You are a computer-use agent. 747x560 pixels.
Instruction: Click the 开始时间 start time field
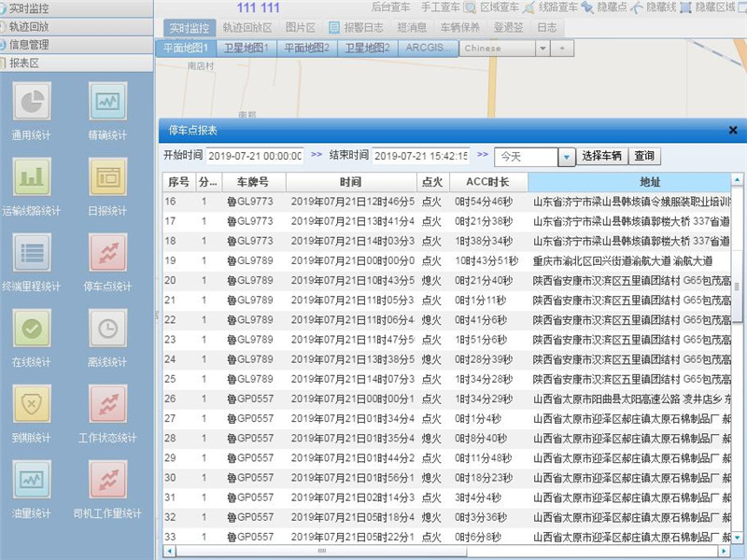click(254, 156)
